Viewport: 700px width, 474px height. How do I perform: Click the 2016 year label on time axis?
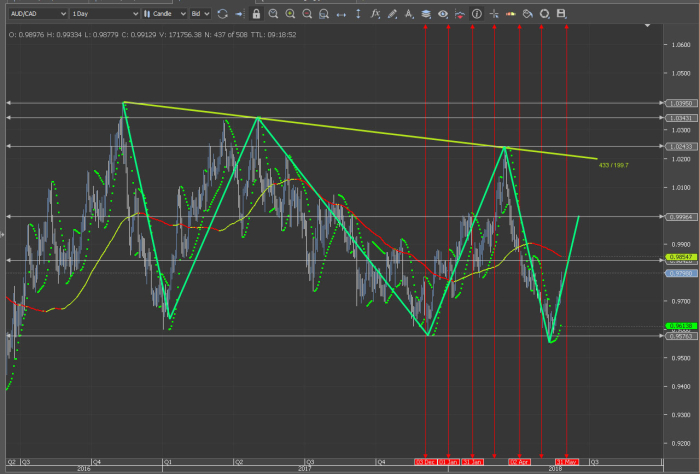click(83, 469)
